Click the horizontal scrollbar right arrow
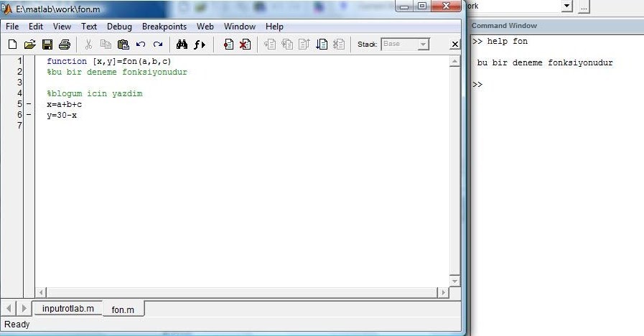This screenshot has width=644, height=336. coord(443,292)
